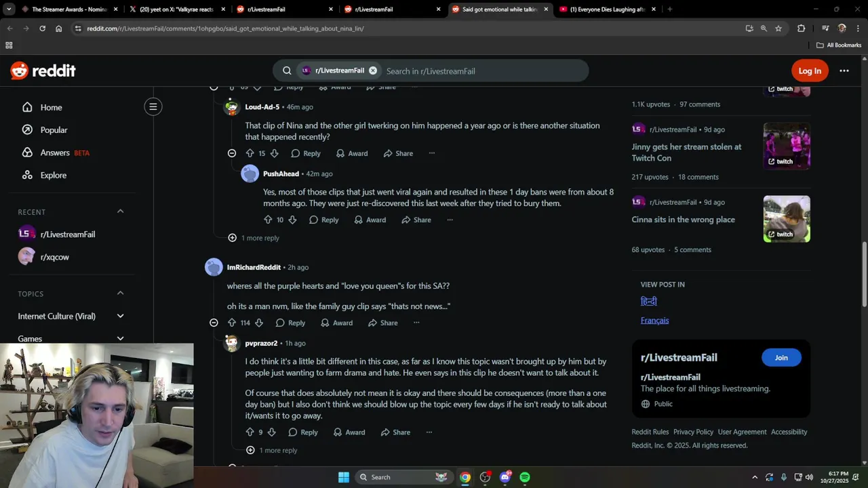Reload the browser page
The height and width of the screenshot is (488, 868).
(x=42, y=28)
